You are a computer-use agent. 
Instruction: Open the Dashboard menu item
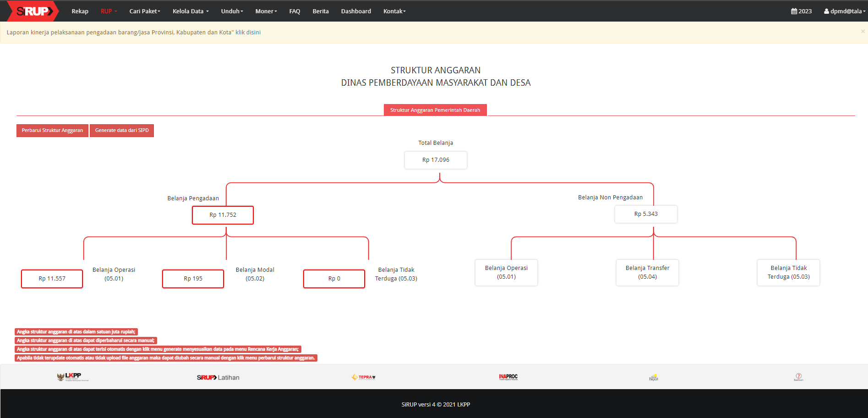coord(356,11)
